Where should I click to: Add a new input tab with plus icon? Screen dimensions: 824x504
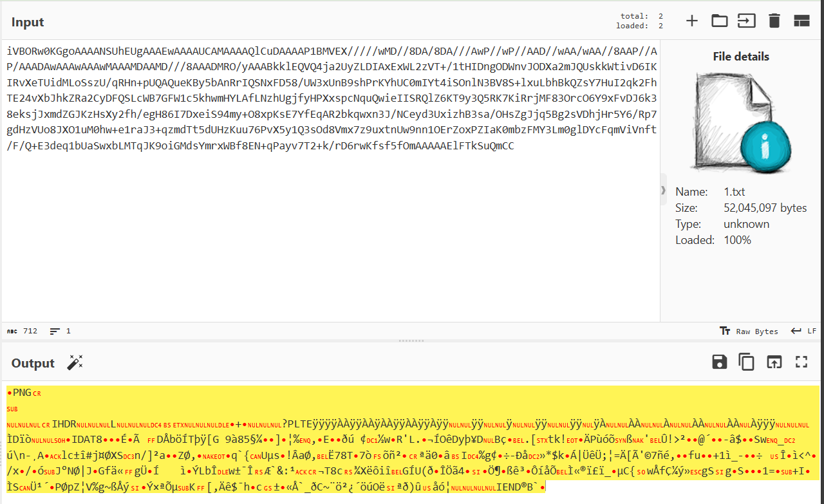click(x=691, y=21)
